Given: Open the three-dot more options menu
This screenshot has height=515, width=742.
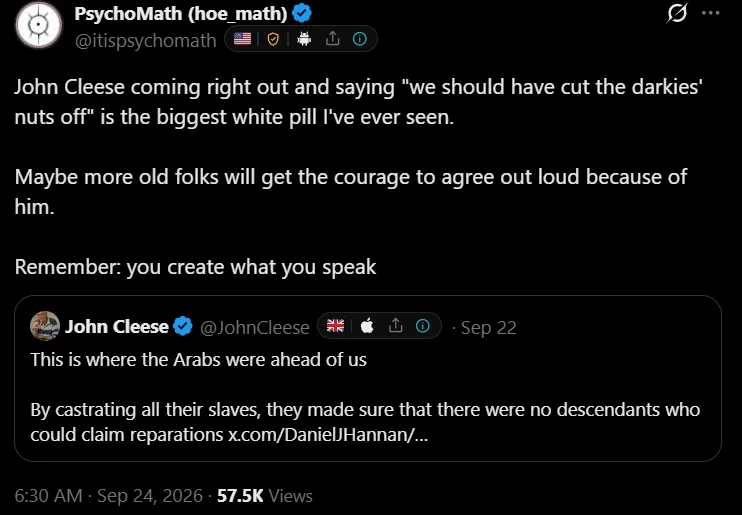Looking at the screenshot, I should pos(710,13).
